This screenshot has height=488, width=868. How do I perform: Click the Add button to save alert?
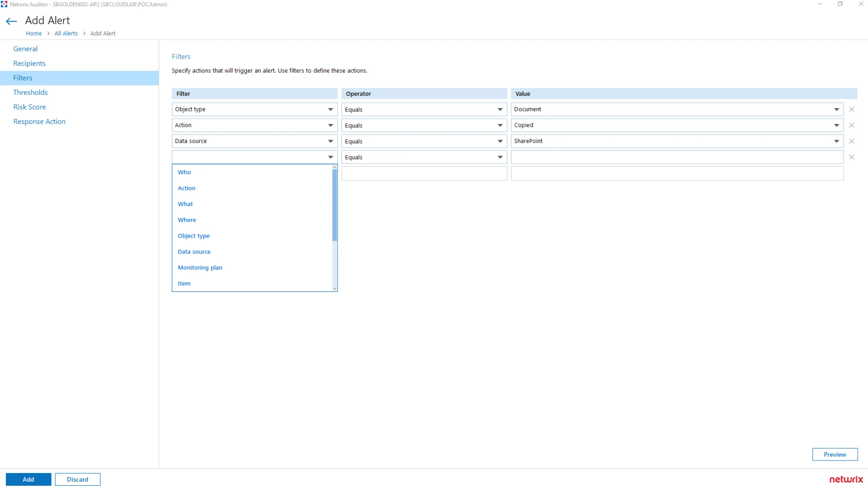28,479
